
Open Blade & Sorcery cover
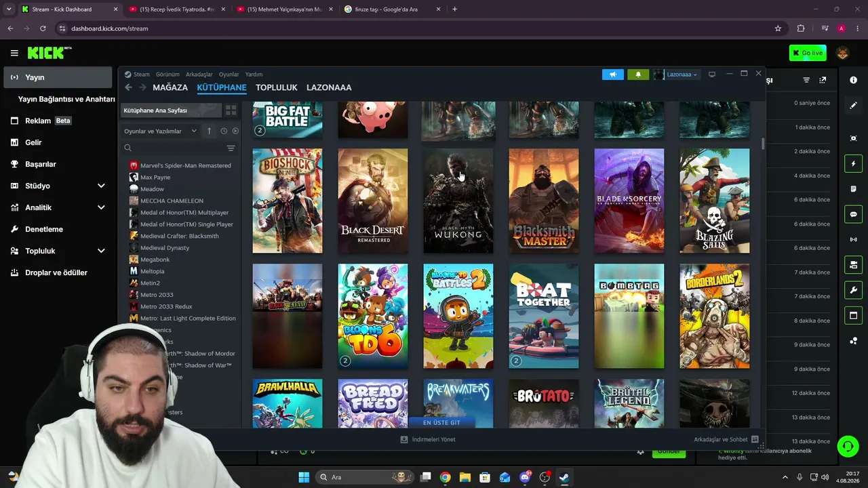629,201
